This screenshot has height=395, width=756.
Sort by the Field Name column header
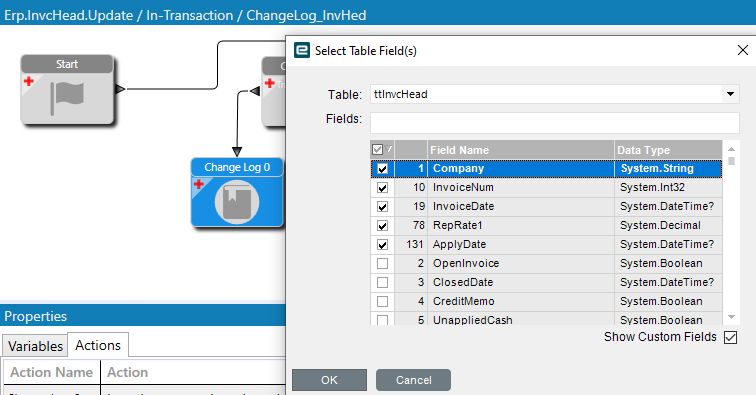521,150
